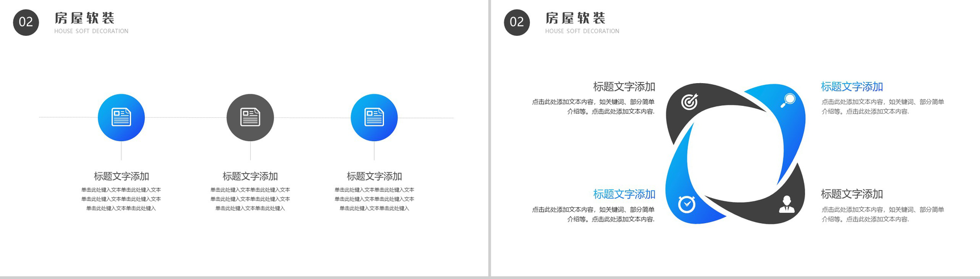Click the 房屋软装 heading on right slide
Screen dimensions: 980x279
(x=575, y=18)
